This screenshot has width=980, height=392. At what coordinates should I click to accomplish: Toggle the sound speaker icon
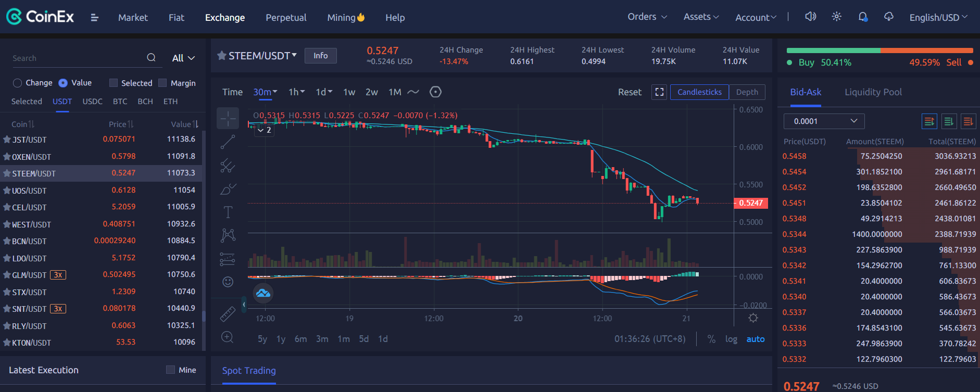tap(810, 17)
